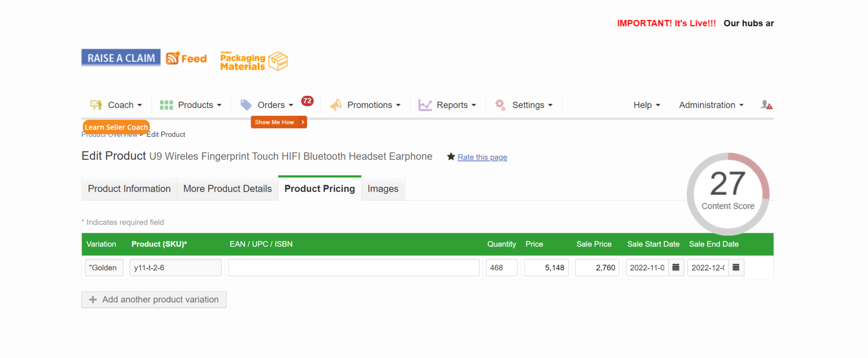The height and width of the screenshot is (358, 868).
Task: Click the 'Sale Start Date' column header
Action: 653,244
